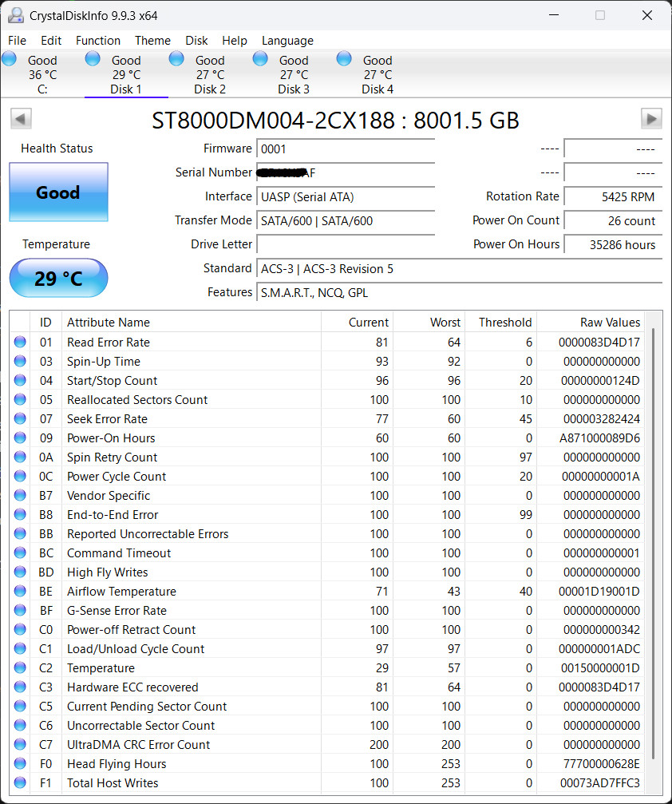Click status orb of Airflow Temperature row
The image size is (672, 804).
point(20,591)
